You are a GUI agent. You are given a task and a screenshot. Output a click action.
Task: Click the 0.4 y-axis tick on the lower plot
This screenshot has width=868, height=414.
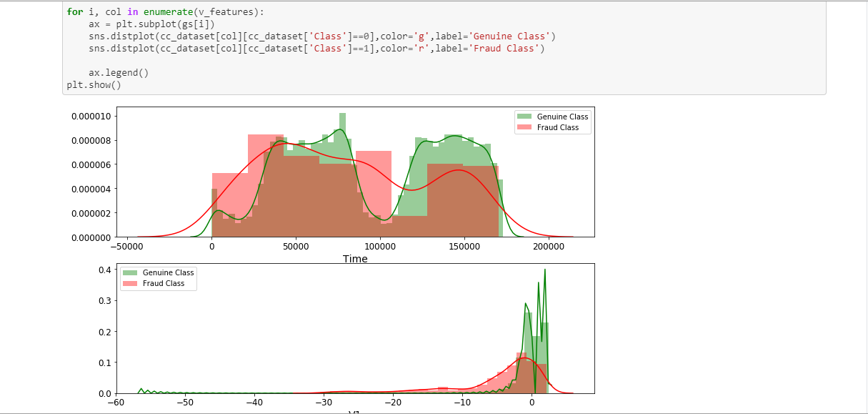(x=103, y=270)
